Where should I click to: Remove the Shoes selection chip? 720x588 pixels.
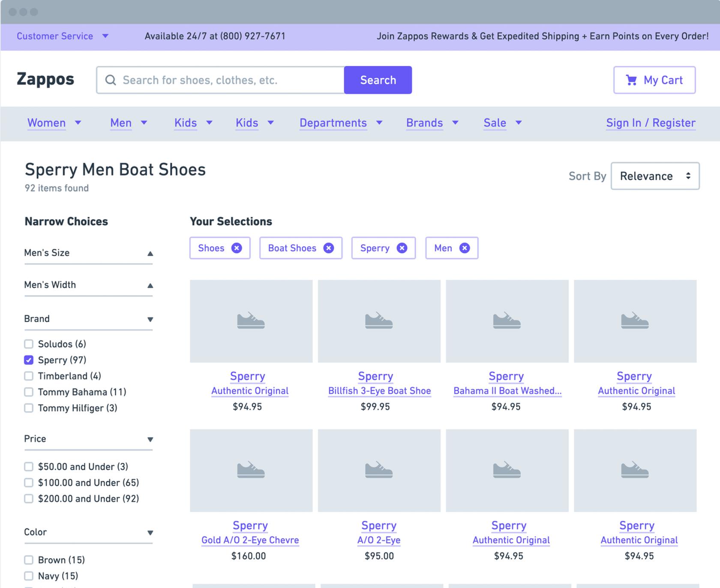(x=237, y=248)
